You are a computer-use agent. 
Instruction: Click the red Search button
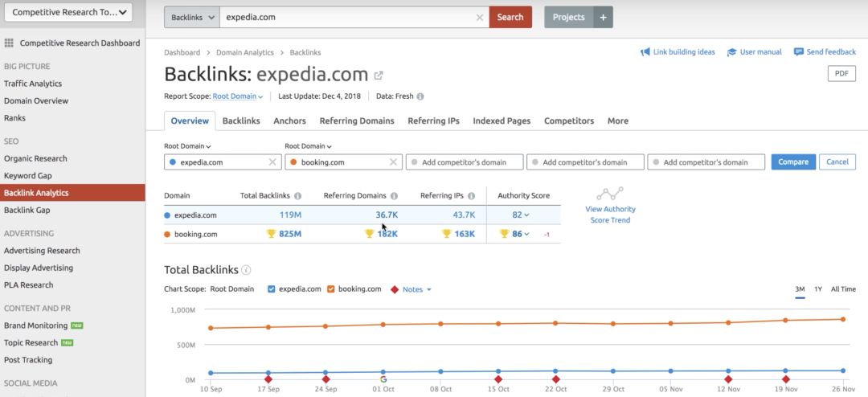(510, 17)
